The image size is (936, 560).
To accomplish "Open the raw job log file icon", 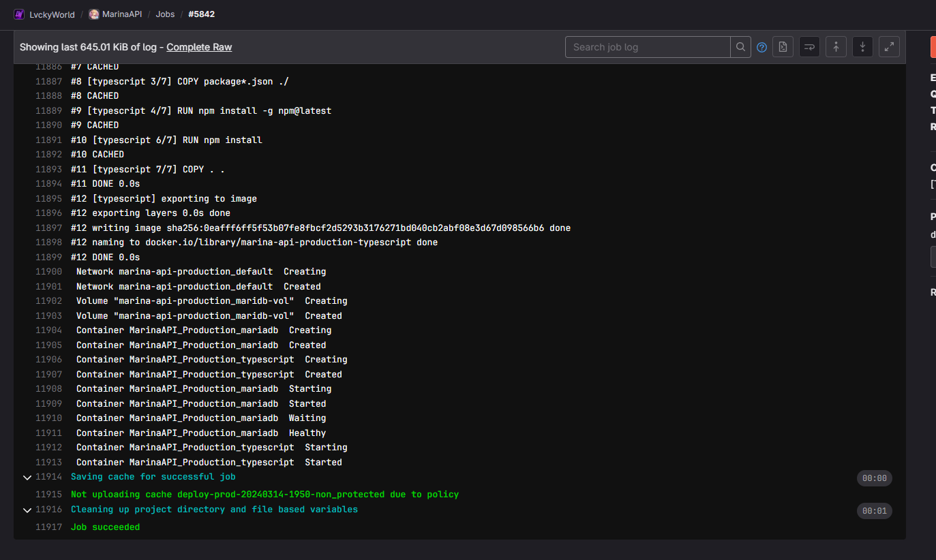I will (783, 47).
